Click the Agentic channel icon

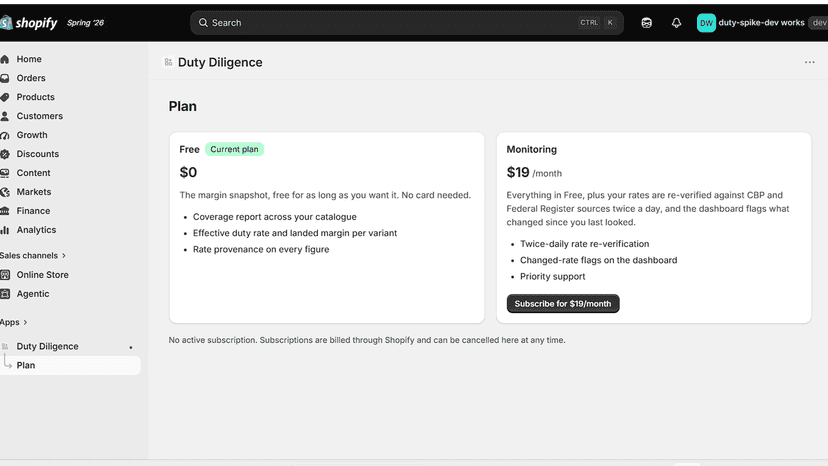tap(5, 294)
